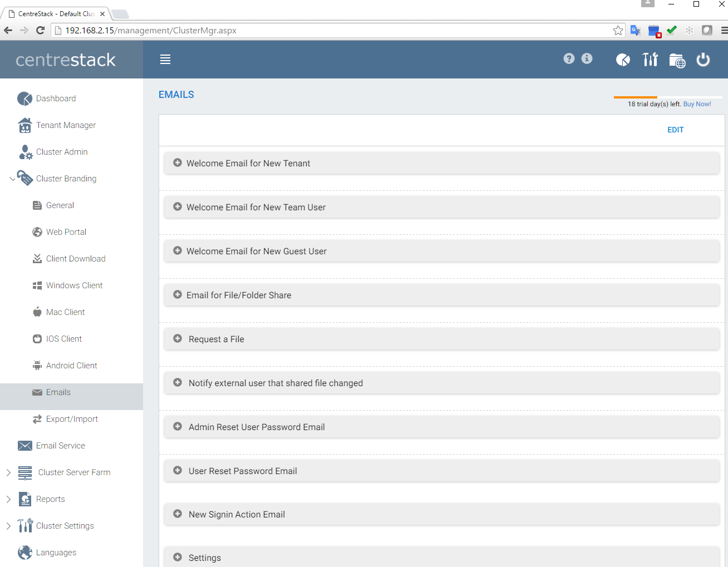This screenshot has width=728, height=567.
Task: Open Cluster Admin menu item
Action: pyautogui.click(x=62, y=152)
